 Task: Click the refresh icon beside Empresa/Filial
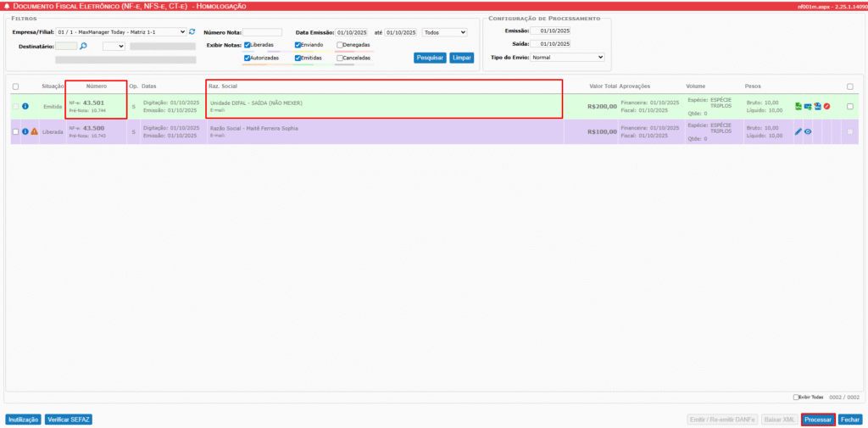pos(192,32)
